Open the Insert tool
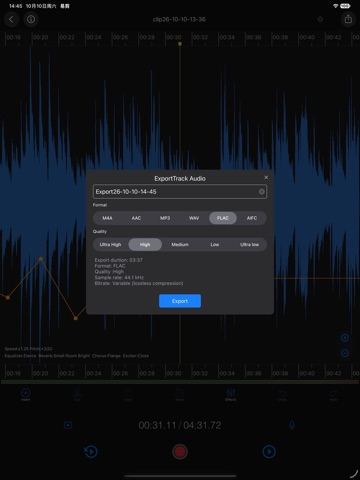This screenshot has height=480, width=360. 26,394
